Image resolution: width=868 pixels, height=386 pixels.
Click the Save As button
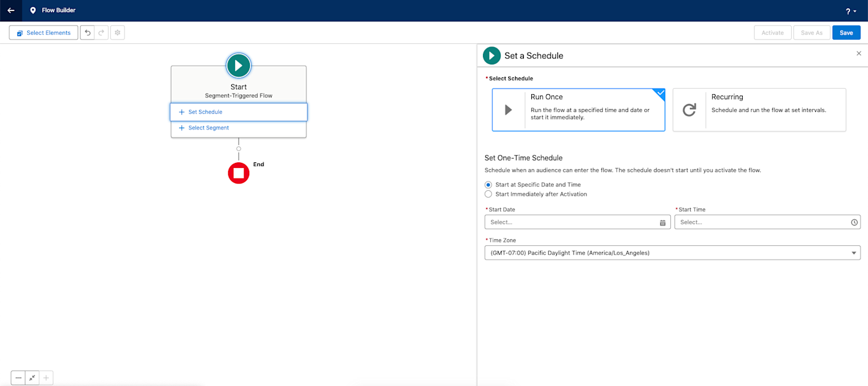point(812,33)
